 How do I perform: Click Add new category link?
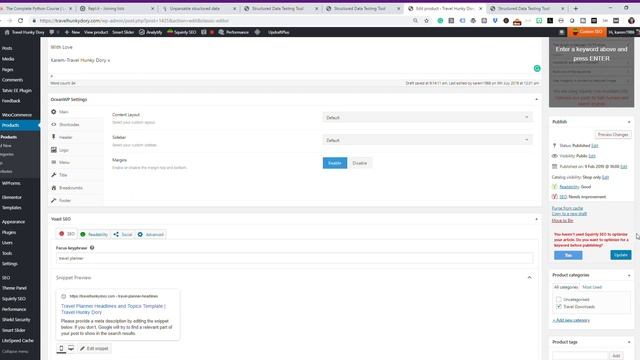pyautogui.click(x=571, y=320)
